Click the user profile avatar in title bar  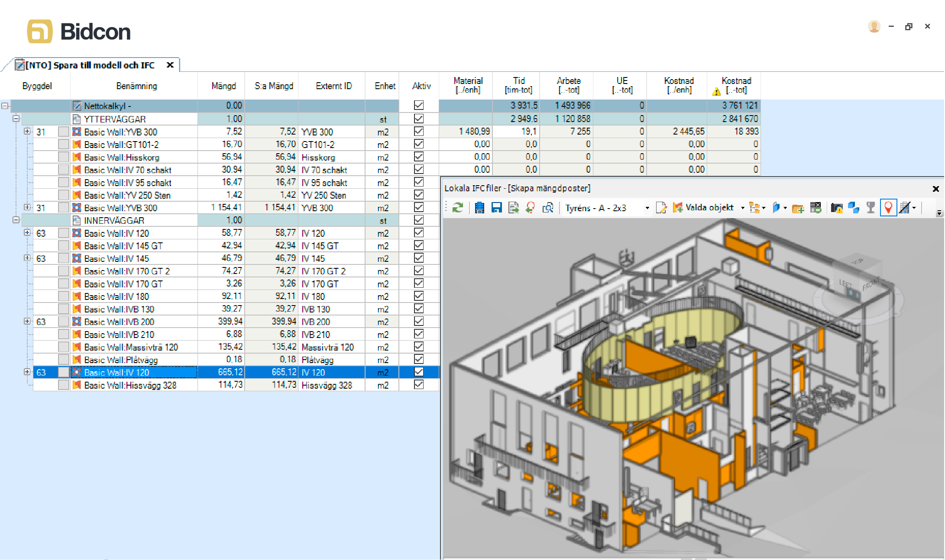pyautogui.click(x=874, y=27)
